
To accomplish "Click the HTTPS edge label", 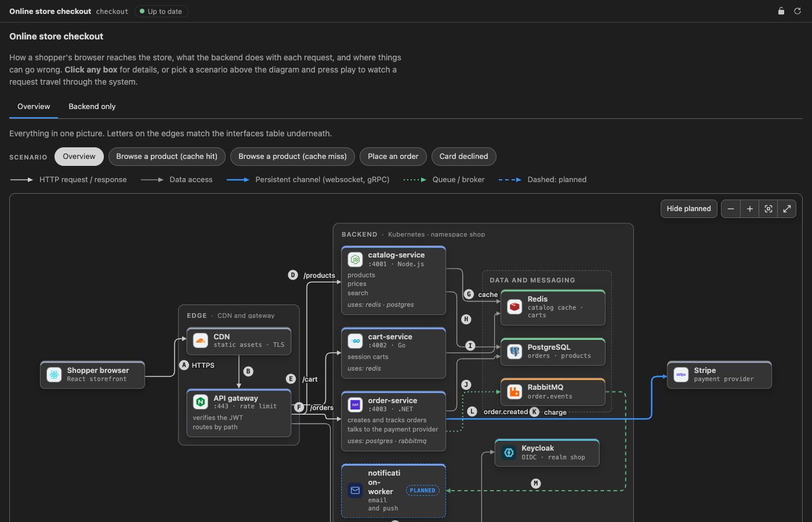I will pyautogui.click(x=203, y=365).
